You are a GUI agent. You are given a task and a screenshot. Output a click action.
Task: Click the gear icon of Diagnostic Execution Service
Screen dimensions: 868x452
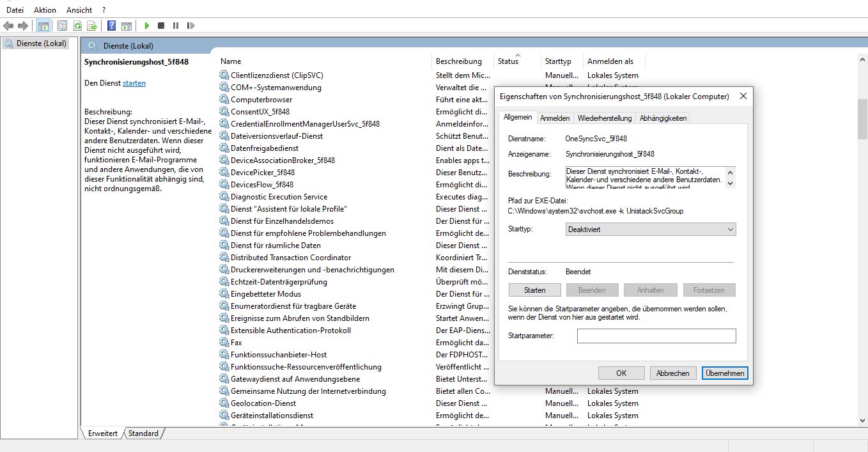pyautogui.click(x=224, y=197)
